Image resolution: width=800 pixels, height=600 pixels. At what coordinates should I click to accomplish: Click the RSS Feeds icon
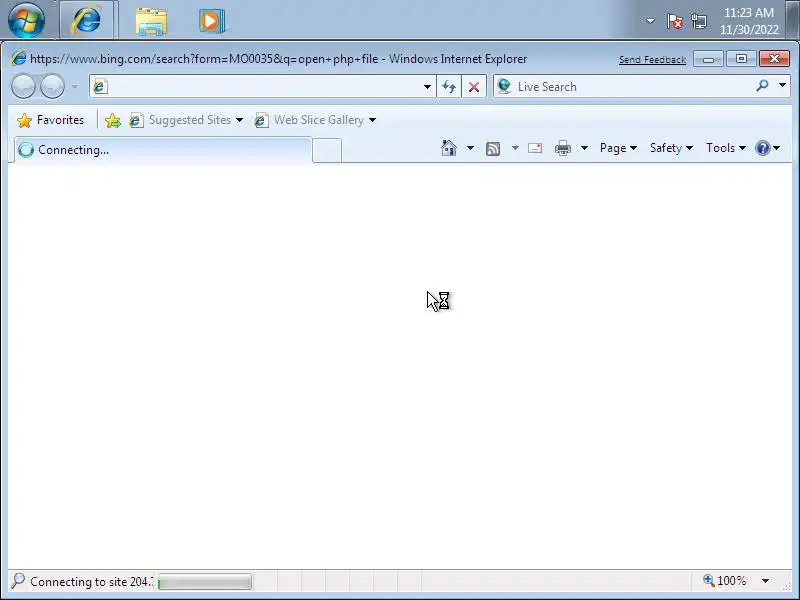[493, 148]
